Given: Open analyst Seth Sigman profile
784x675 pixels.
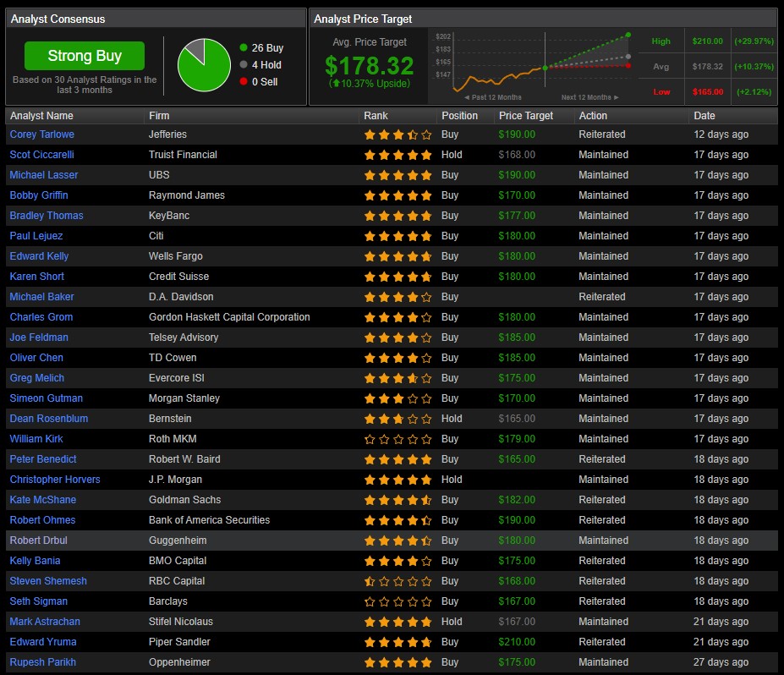Looking at the screenshot, I should point(39,601).
